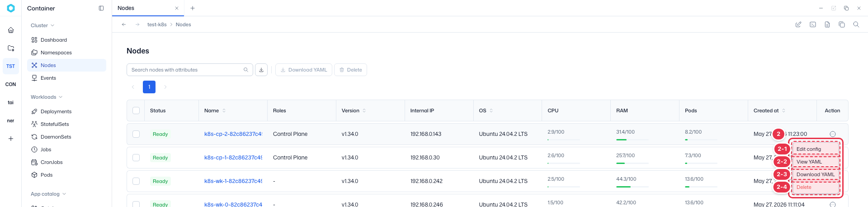This screenshot has height=207, width=868.
Task: Open the folder settings icon in left rail
Action: [11, 48]
